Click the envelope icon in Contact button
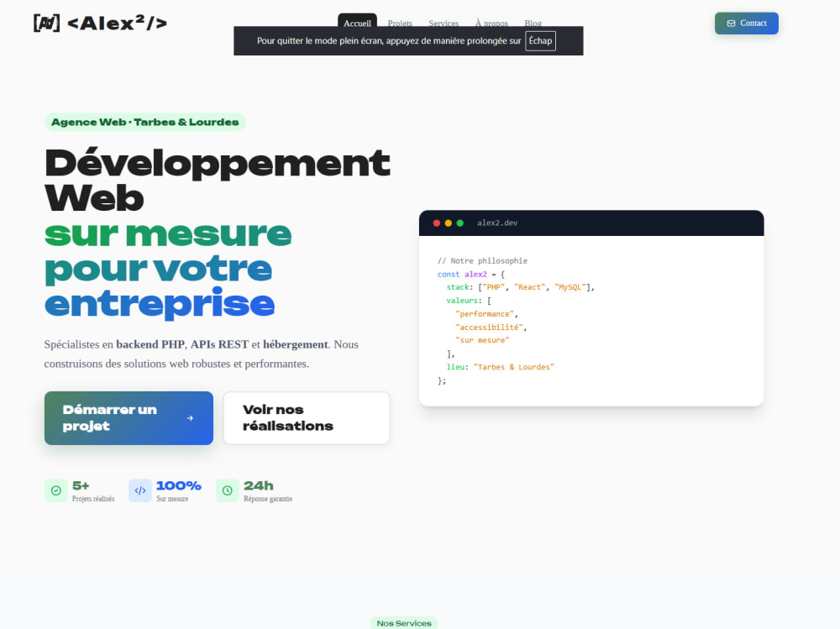Image resolution: width=840 pixels, height=629 pixels. (x=731, y=24)
